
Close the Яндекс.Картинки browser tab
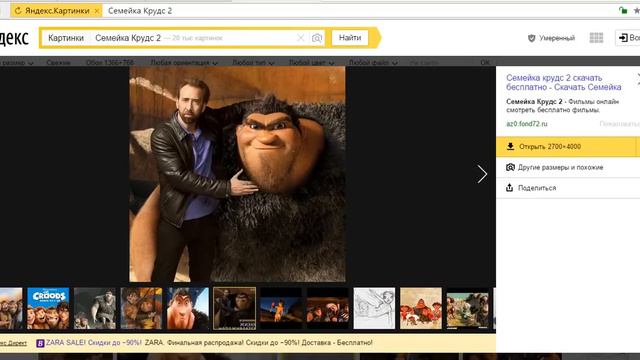coord(97,11)
